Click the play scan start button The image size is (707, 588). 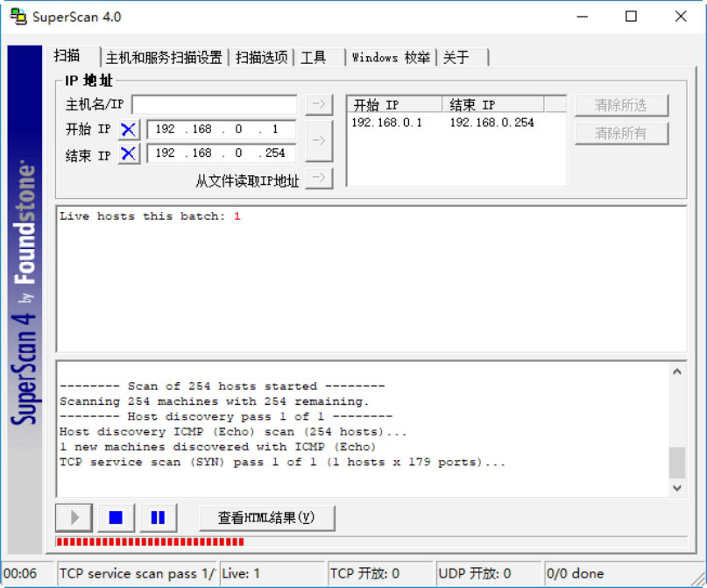(74, 518)
